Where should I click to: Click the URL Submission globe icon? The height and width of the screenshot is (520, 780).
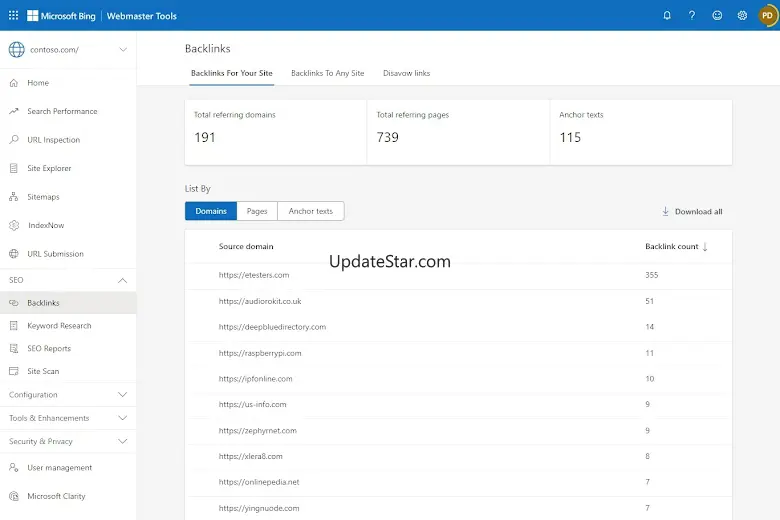[x=14, y=254]
